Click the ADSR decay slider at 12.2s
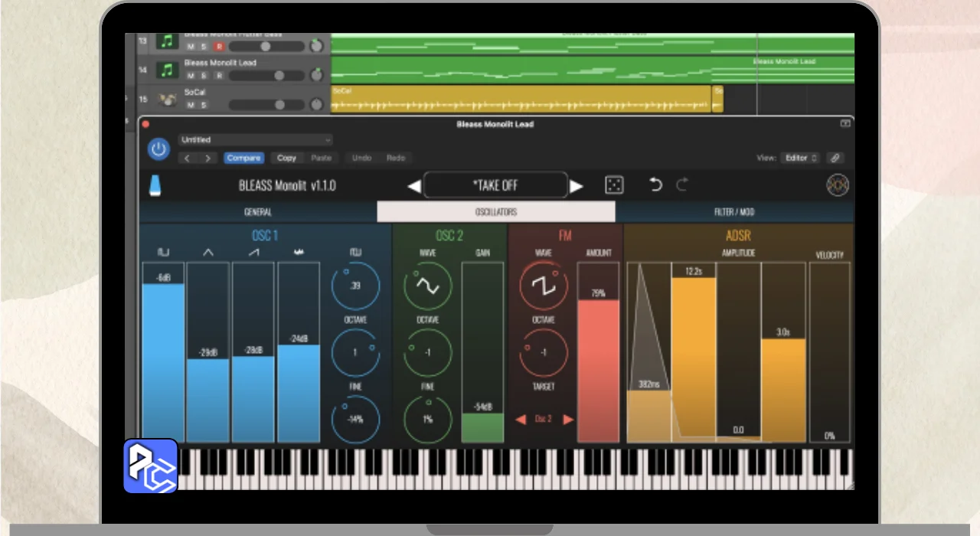 tap(694, 352)
